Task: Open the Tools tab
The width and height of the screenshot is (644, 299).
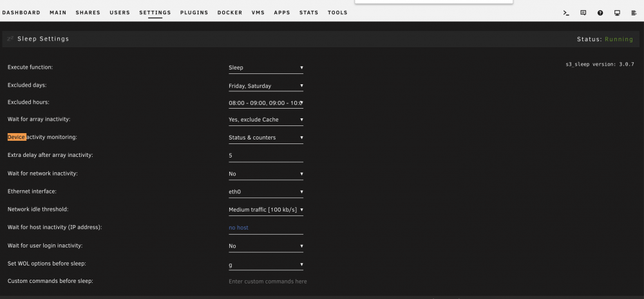Action: (337, 13)
